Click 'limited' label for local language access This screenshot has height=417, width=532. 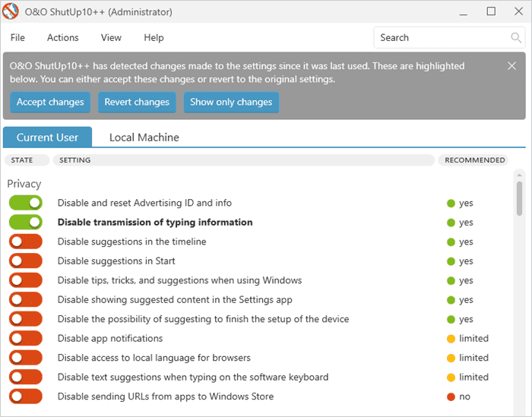point(473,358)
